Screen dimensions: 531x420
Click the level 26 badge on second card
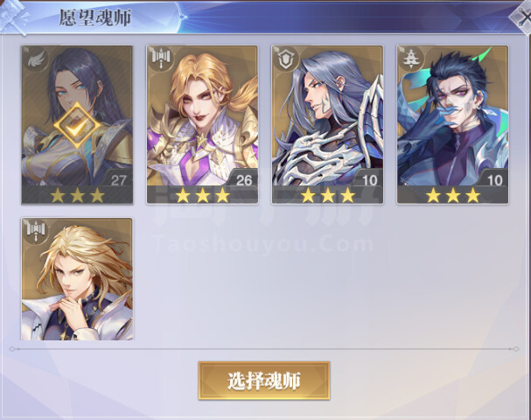243,179
